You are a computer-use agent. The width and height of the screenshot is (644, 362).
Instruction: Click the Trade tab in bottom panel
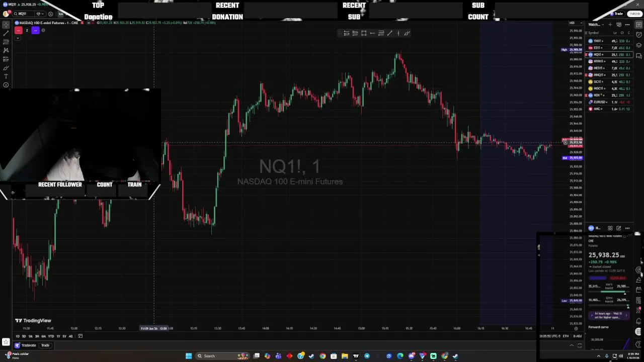[x=45, y=345]
